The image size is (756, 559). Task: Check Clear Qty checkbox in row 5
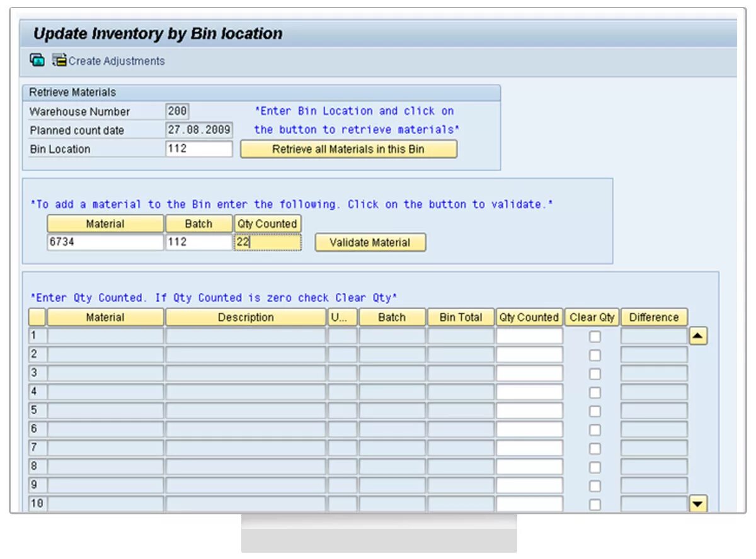click(595, 411)
